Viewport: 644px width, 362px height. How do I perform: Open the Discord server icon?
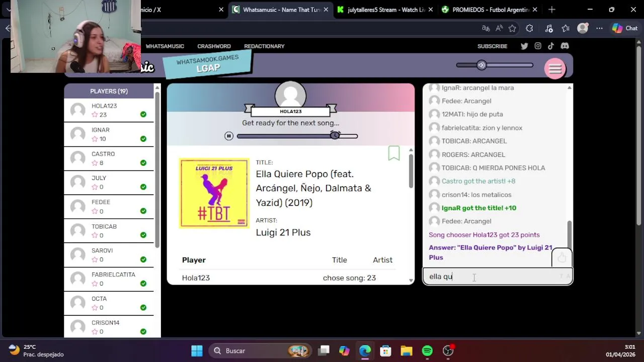(x=565, y=46)
